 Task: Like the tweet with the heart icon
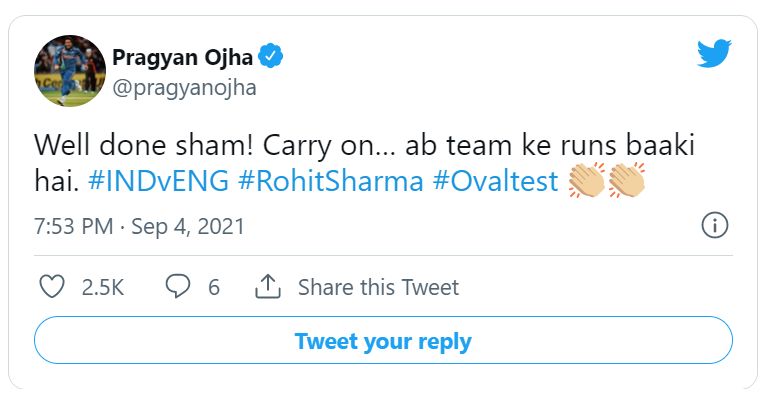tap(51, 287)
